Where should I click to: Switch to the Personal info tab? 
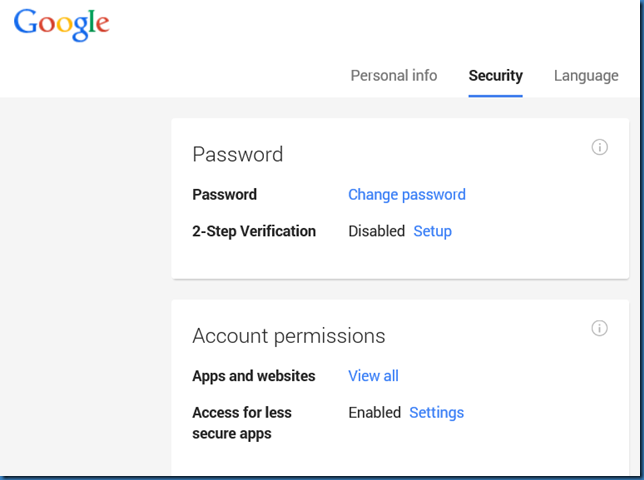point(393,76)
